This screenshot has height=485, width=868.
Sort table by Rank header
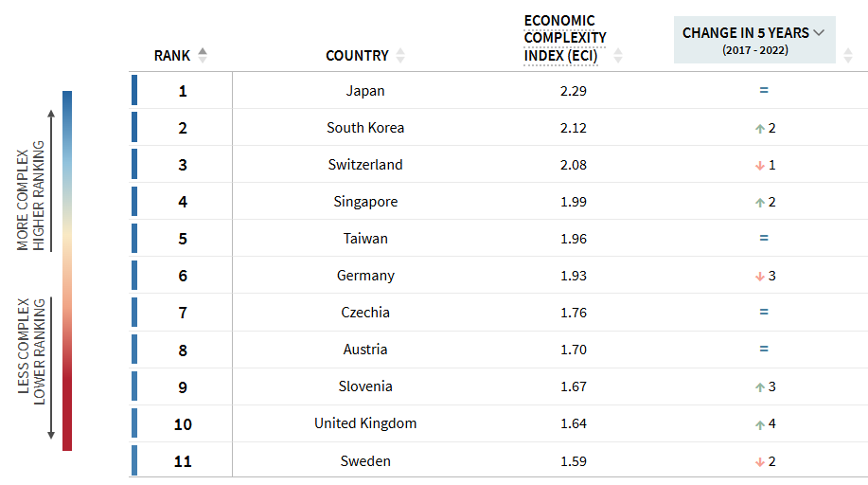172,56
